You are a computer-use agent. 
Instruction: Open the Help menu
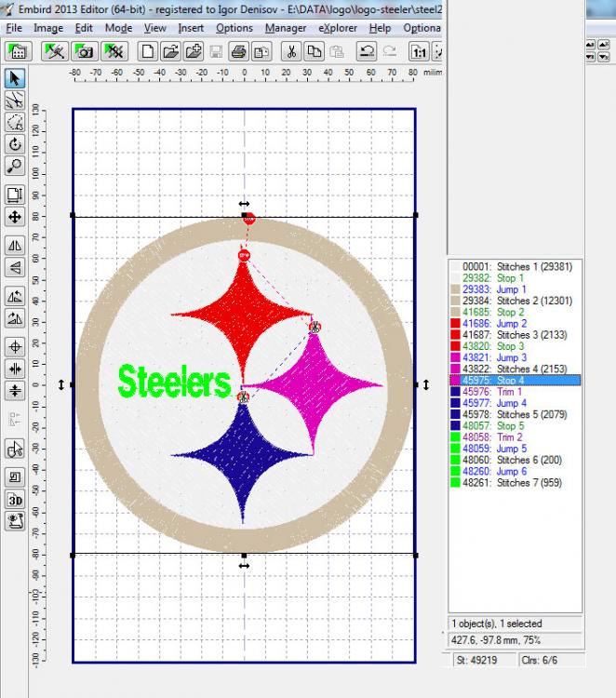pyautogui.click(x=380, y=28)
